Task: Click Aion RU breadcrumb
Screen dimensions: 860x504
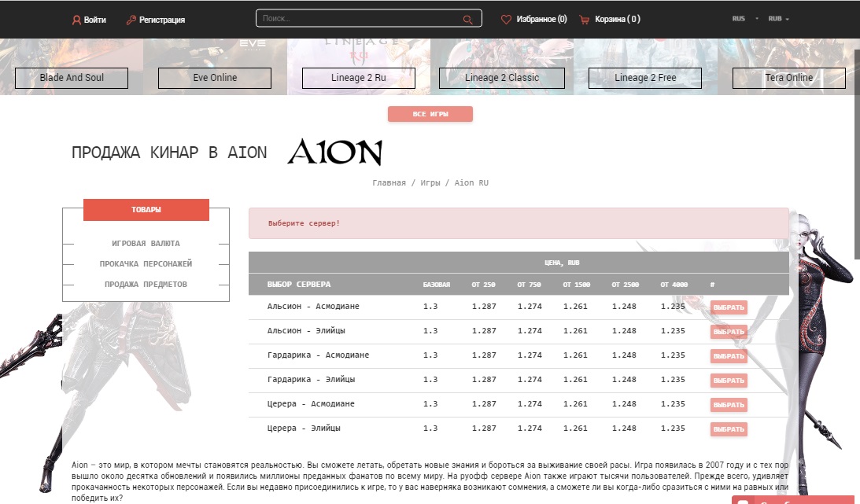Action: coord(471,183)
